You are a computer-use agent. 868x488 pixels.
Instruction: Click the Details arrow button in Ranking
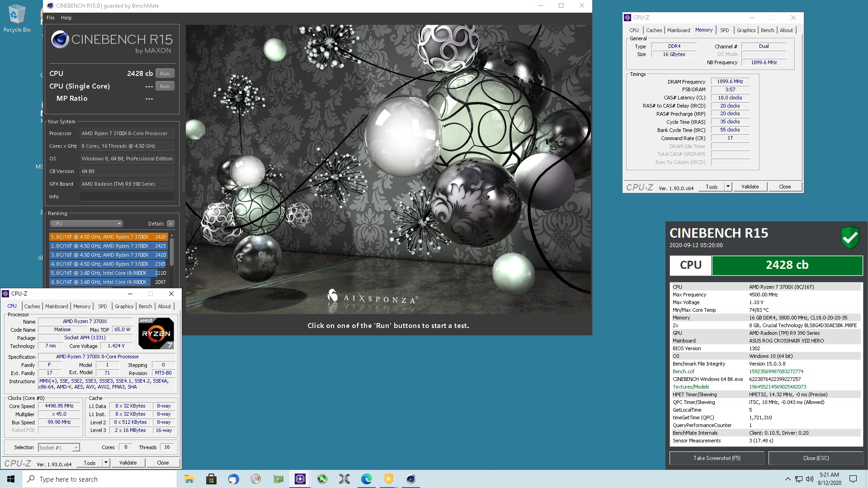[x=171, y=224]
